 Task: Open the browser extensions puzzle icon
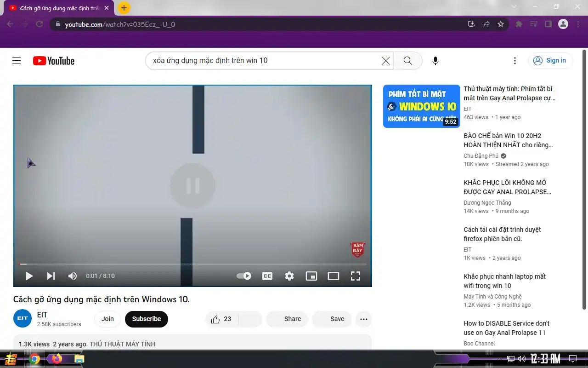pos(519,24)
